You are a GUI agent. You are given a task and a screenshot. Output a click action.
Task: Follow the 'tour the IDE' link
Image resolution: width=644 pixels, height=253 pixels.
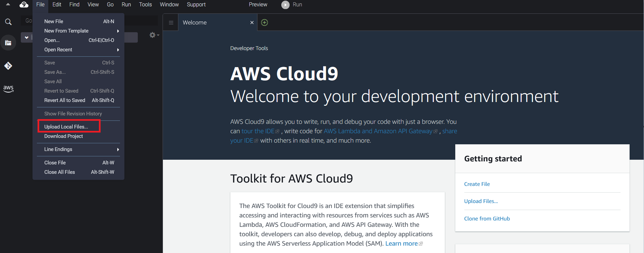point(258,131)
